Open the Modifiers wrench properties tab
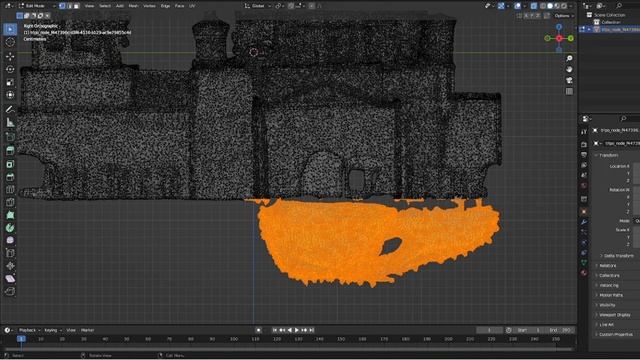The height and width of the screenshot is (360, 640). [584, 222]
